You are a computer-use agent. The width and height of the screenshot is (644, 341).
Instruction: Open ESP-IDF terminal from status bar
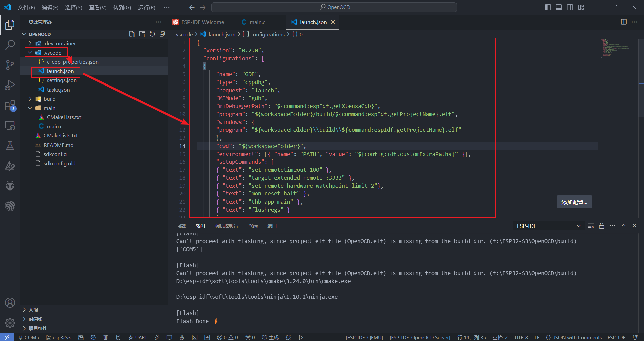195,337
